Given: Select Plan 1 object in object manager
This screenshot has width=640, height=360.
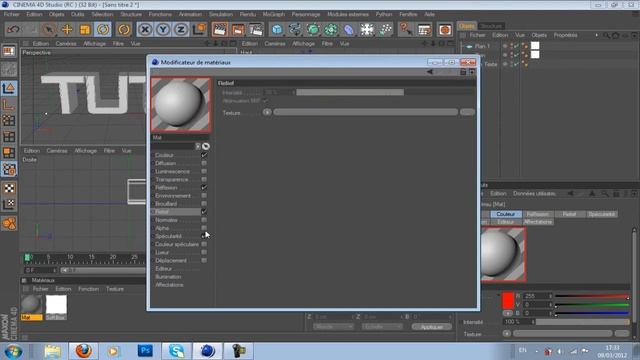Looking at the screenshot, I should pos(482,46).
